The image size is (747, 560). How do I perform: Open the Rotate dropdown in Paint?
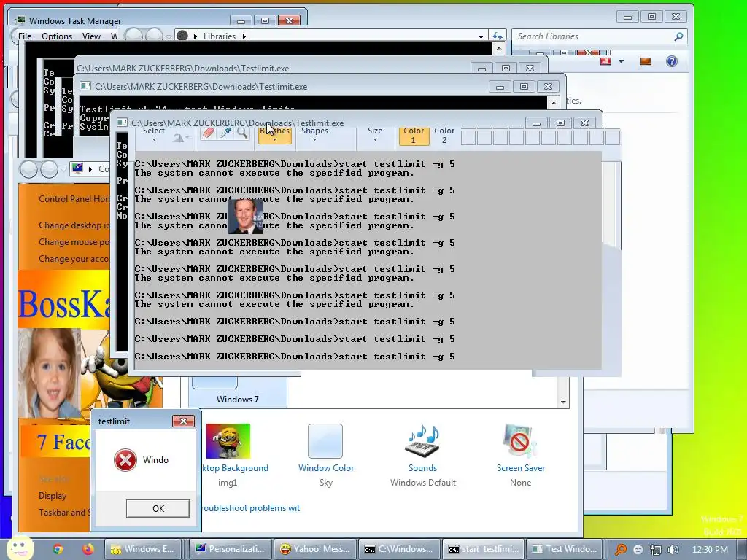click(181, 138)
